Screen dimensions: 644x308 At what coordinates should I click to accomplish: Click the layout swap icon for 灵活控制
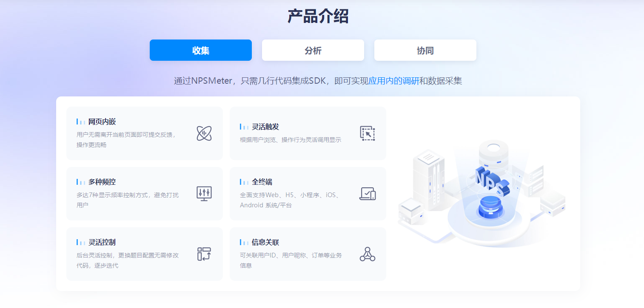(204, 254)
